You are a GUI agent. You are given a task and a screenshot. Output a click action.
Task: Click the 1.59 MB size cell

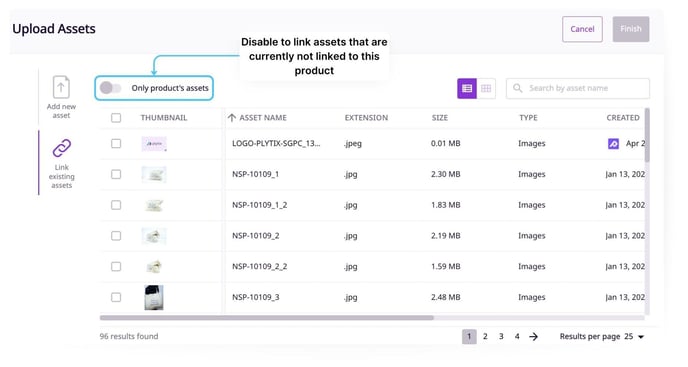pos(445,266)
